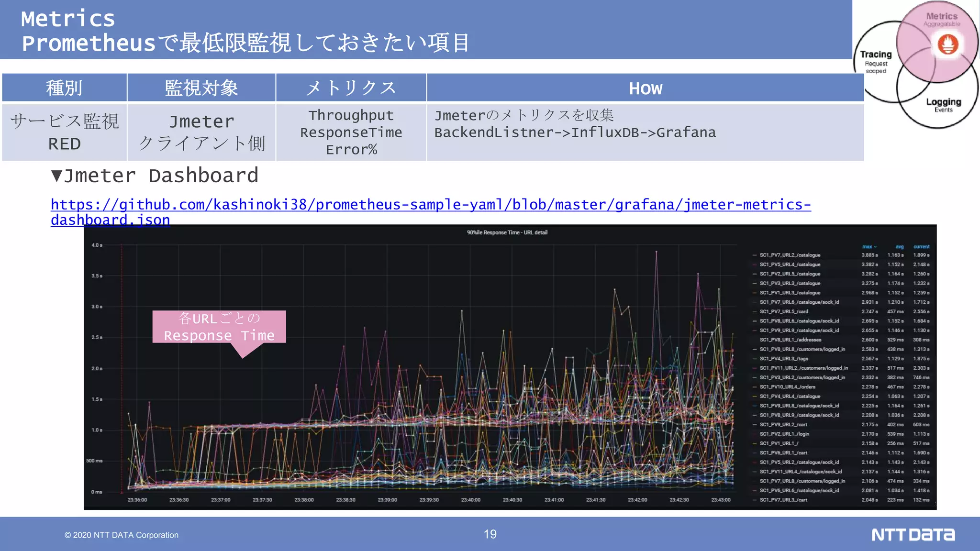Select legend entry SC1_PV11_URL2_/customers/logged_in
This screenshot has width=980, height=551.
coord(804,368)
